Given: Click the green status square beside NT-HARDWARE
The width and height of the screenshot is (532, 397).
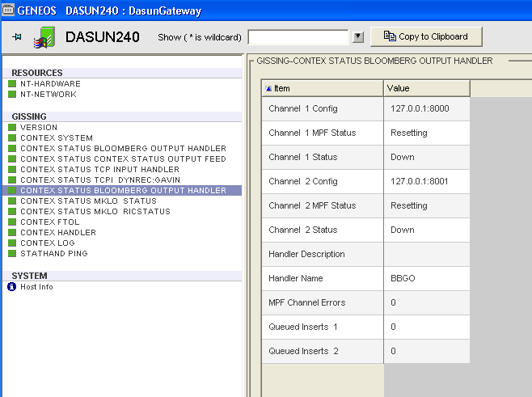Looking at the screenshot, I should (x=12, y=84).
